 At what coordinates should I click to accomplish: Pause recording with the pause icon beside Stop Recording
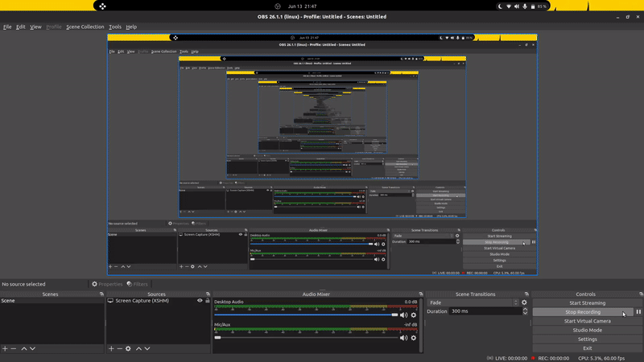(638, 312)
